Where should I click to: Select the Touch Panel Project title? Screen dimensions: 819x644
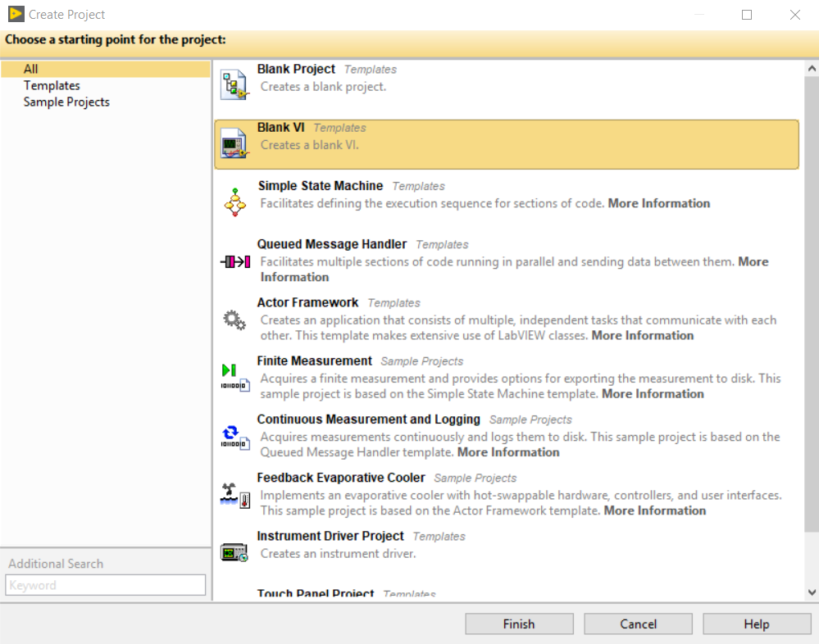(x=316, y=594)
